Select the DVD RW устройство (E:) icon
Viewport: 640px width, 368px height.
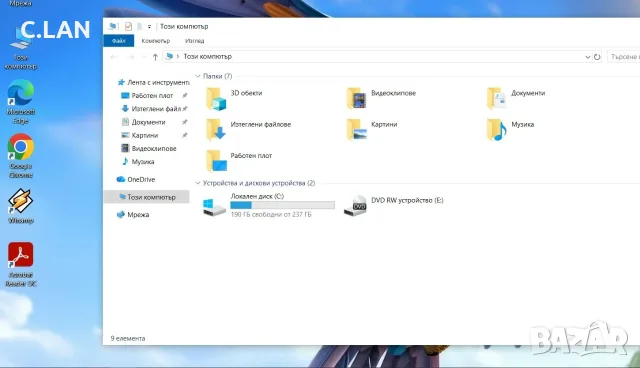tap(355, 206)
